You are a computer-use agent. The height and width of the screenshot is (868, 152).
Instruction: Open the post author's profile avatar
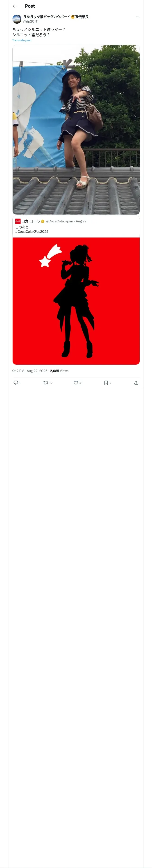[x=17, y=19]
